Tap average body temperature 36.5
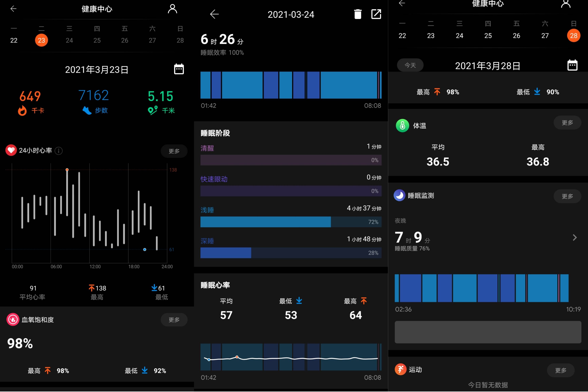 tap(438, 161)
